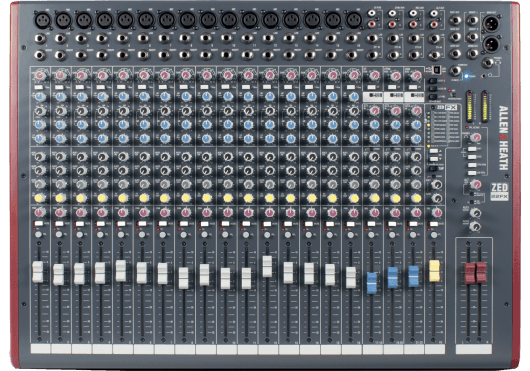The height and width of the screenshot is (371, 530).
Task: Click the channel 5 fader cap
Action: [121, 271]
